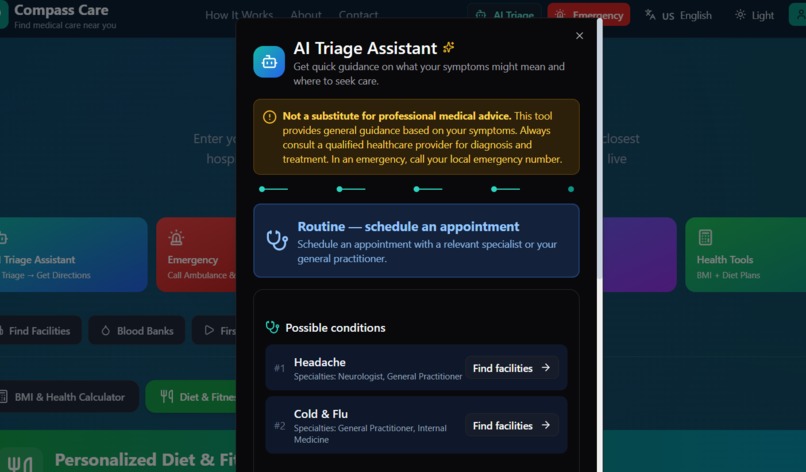The width and height of the screenshot is (806, 472).
Task: Click the Cold & Flu condition name
Action: click(321, 414)
